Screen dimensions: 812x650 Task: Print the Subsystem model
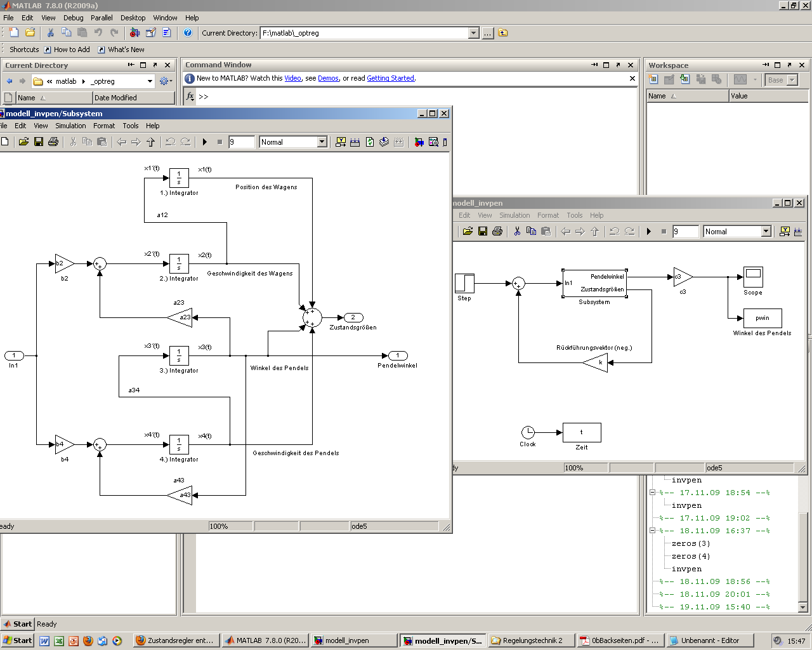[x=53, y=142]
